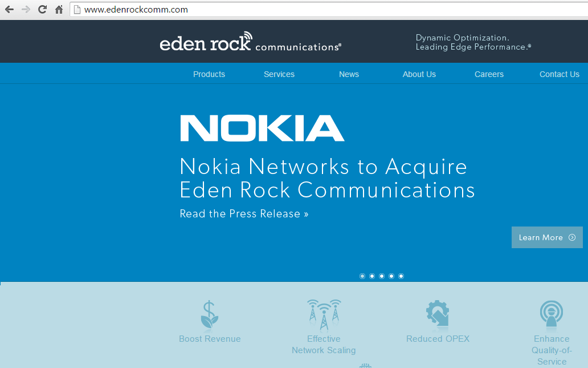The width and height of the screenshot is (588, 368).
Task: Select the third carousel dot
Action: (382, 276)
